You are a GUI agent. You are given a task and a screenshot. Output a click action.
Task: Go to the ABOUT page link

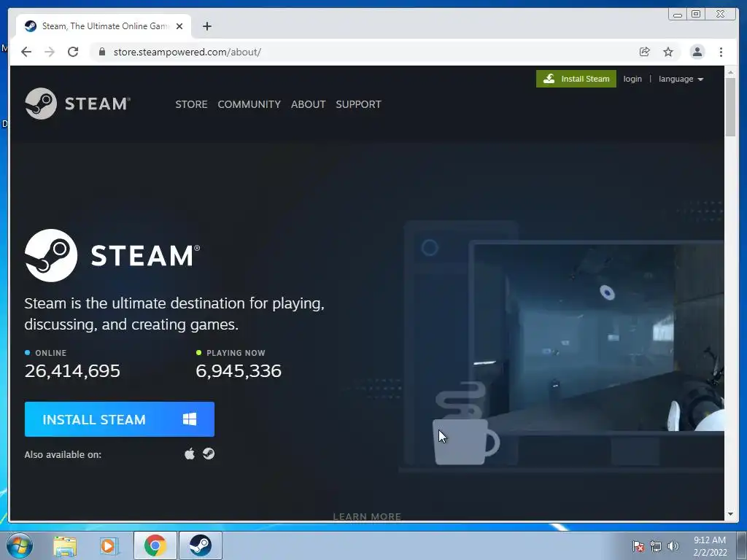coord(309,104)
